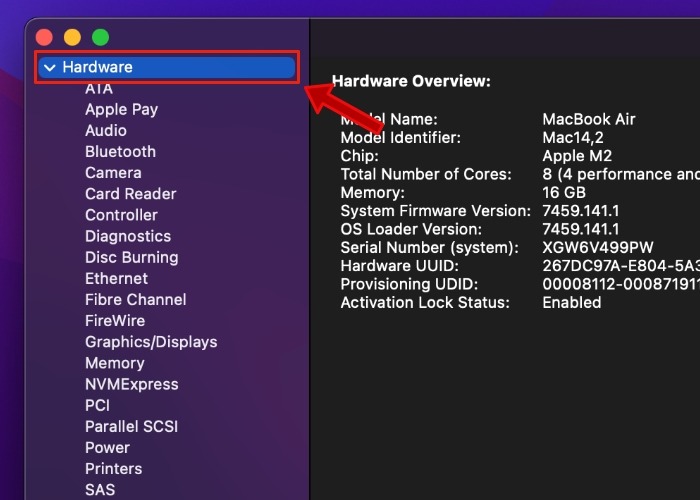
Task: Click the Provisioning UDID value
Action: coord(621,284)
